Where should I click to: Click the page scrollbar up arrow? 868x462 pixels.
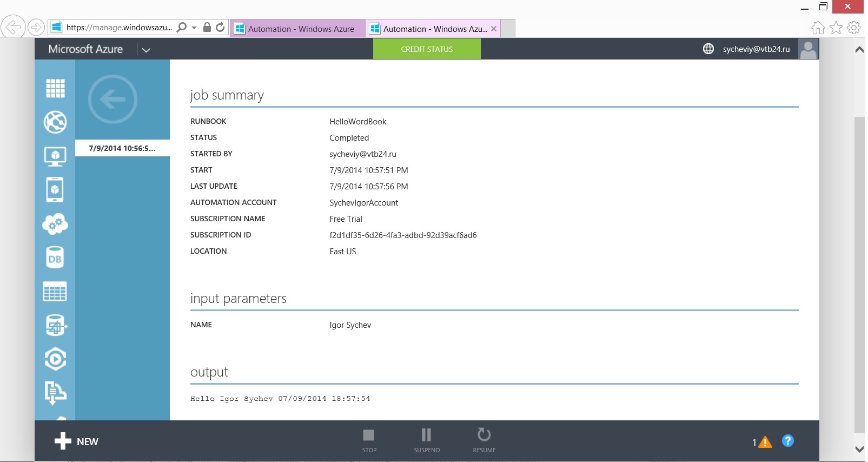[859, 50]
